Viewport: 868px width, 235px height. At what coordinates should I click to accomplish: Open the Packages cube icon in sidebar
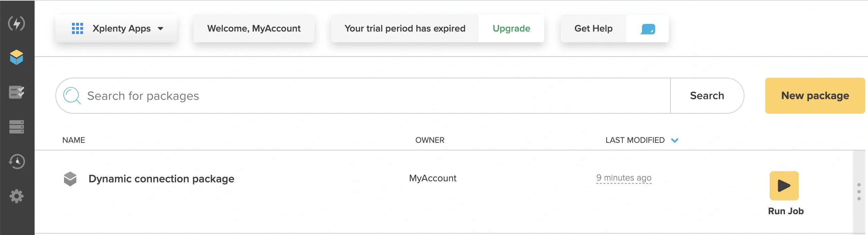[17, 57]
